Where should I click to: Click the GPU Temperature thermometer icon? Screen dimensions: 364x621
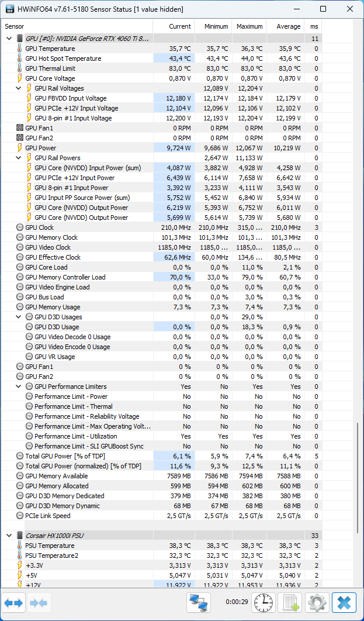tap(20, 49)
